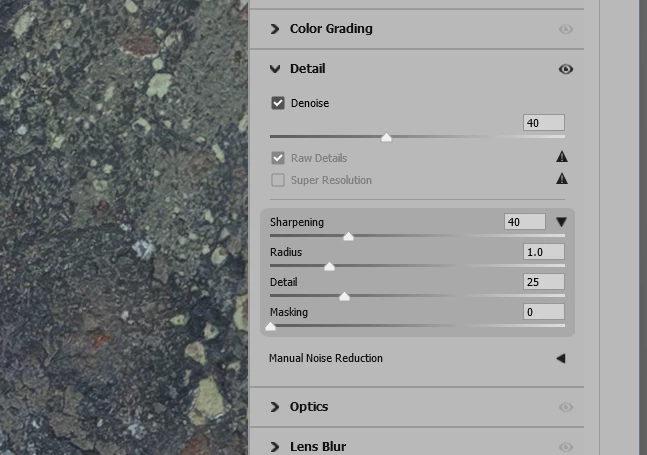Image resolution: width=647 pixels, height=455 pixels.
Task: Expand the Color Grading panel
Action: click(x=275, y=29)
